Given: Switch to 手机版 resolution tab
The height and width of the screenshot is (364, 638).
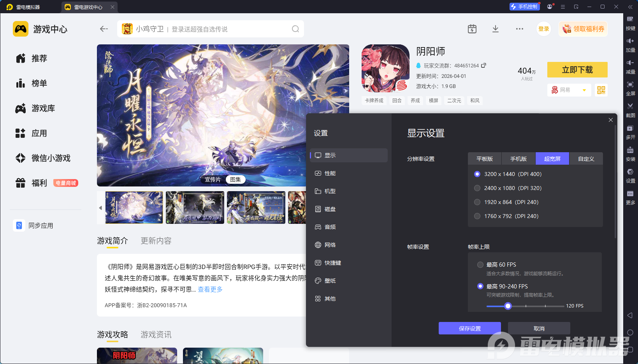Looking at the screenshot, I should 518,159.
